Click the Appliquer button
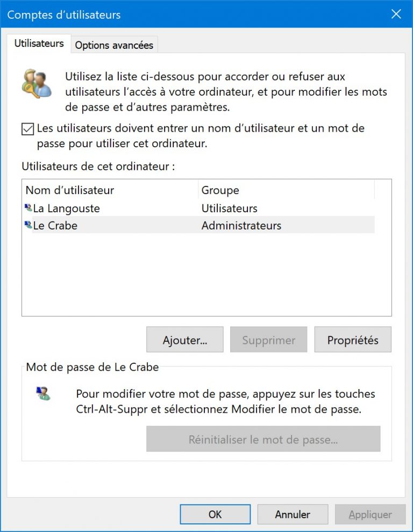 [x=370, y=514]
